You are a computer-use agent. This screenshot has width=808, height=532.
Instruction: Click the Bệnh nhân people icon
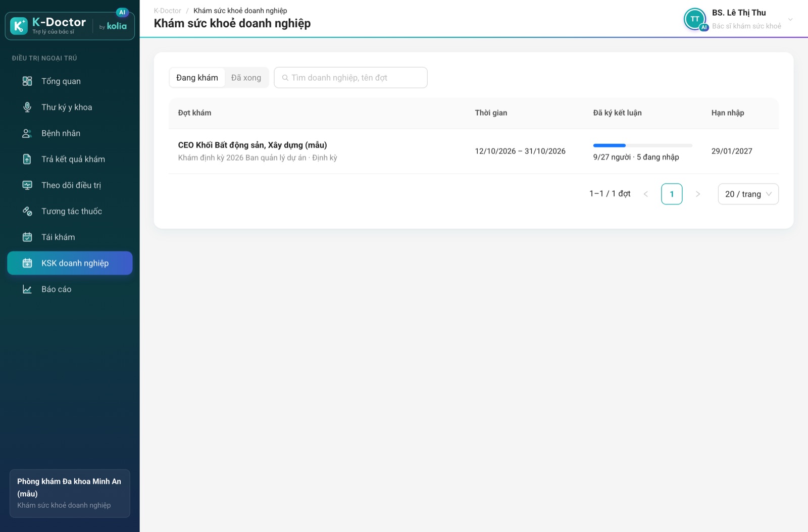27,133
